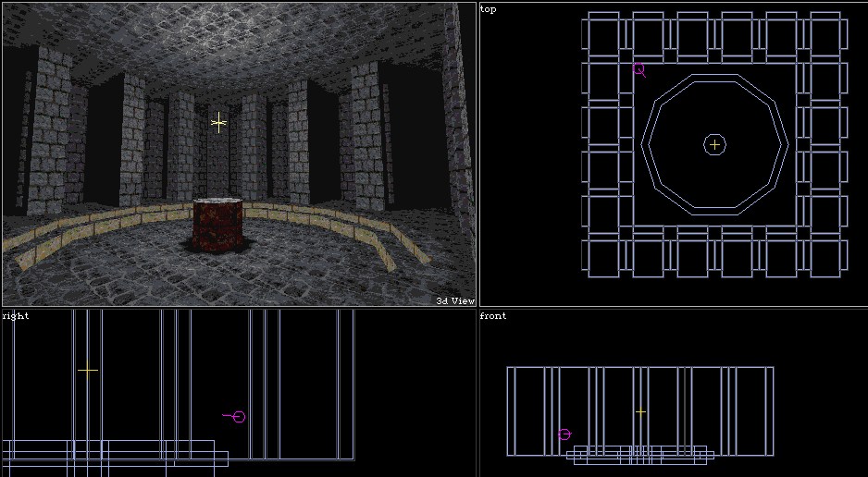Click the yellow crosshair in the 3d View
Image resolution: width=868 pixels, height=477 pixels.
coord(218,123)
